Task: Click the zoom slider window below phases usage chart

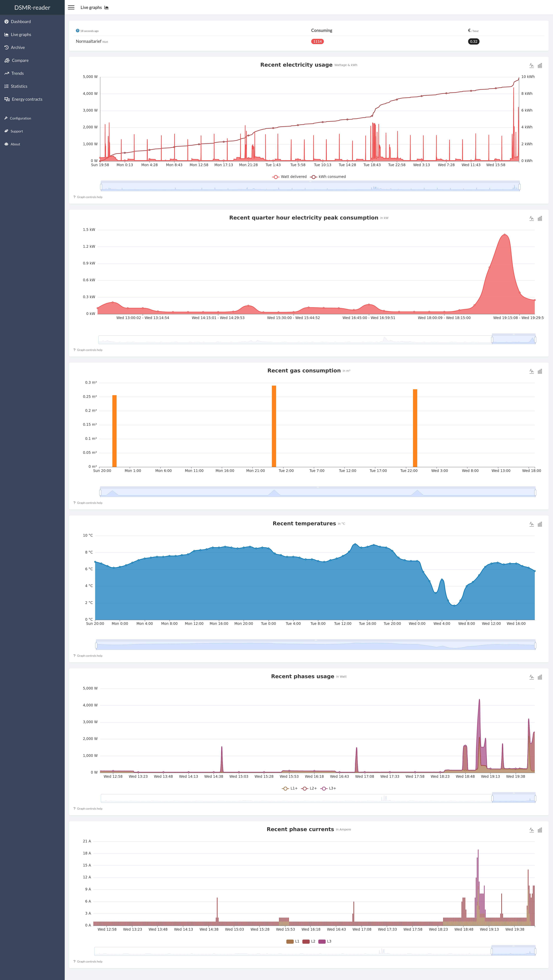Action: click(x=514, y=798)
